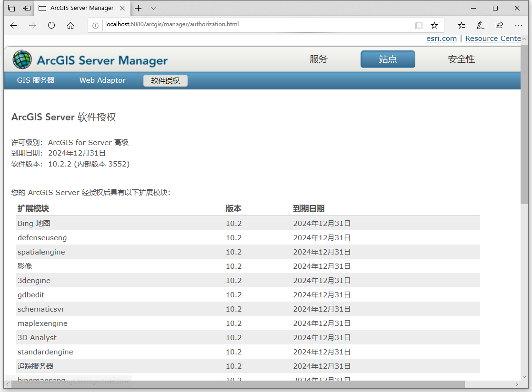Screen dimensions: 532x392
Task: Add this page to favorites star
Action: [x=434, y=25]
